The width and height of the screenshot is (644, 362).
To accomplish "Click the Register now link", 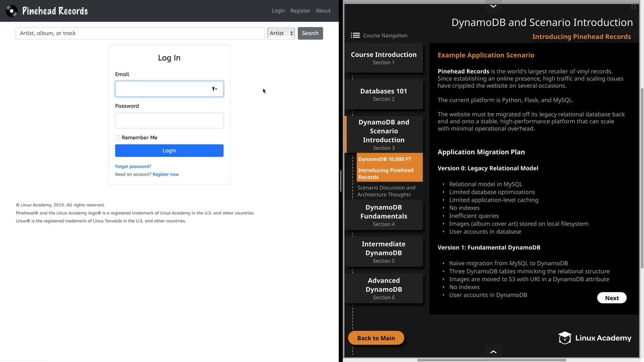I will (x=165, y=174).
